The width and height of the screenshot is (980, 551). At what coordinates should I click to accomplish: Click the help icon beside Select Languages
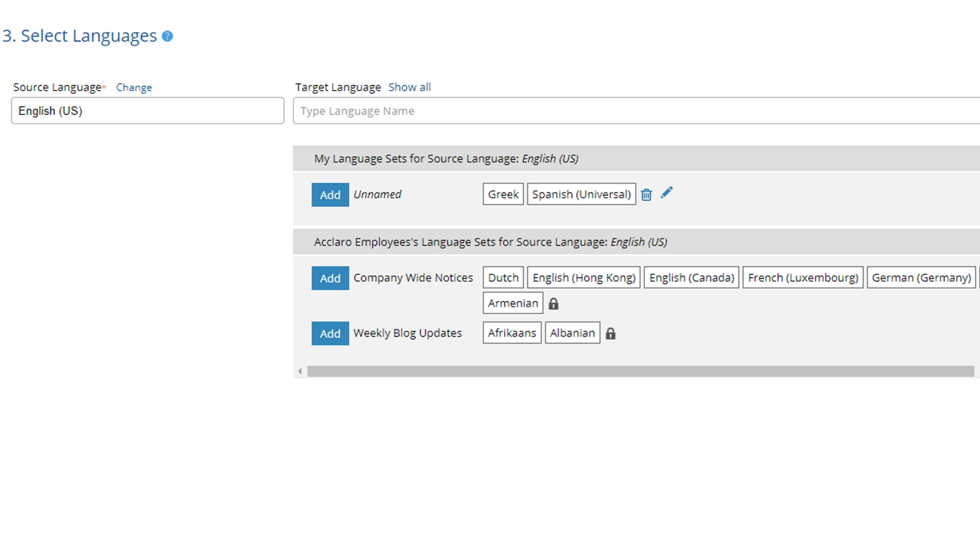pyautogui.click(x=167, y=37)
